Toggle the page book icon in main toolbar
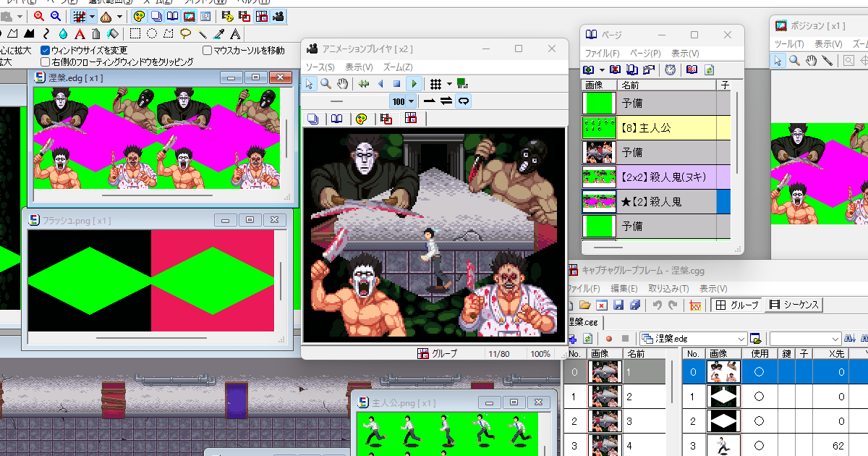Screen dimensions: 868x456 coord(172,16)
